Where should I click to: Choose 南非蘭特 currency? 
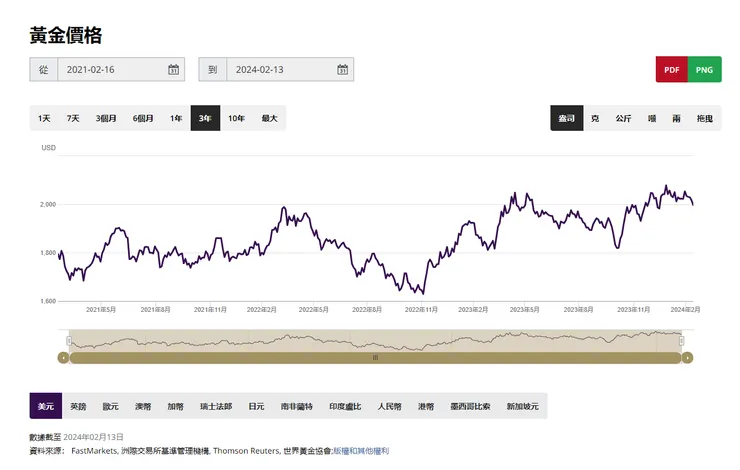click(297, 406)
